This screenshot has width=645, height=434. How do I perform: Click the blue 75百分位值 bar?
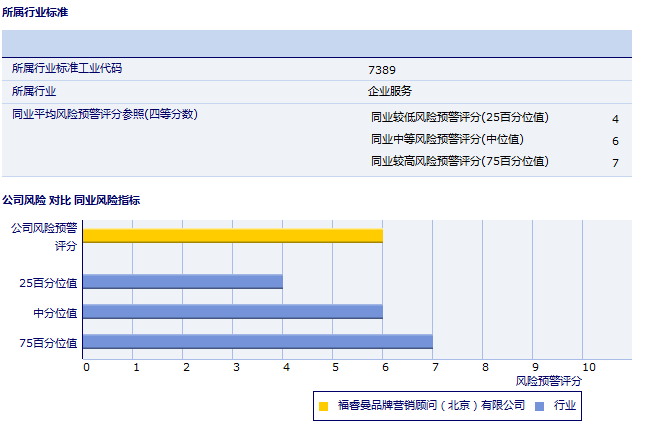pos(257,342)
